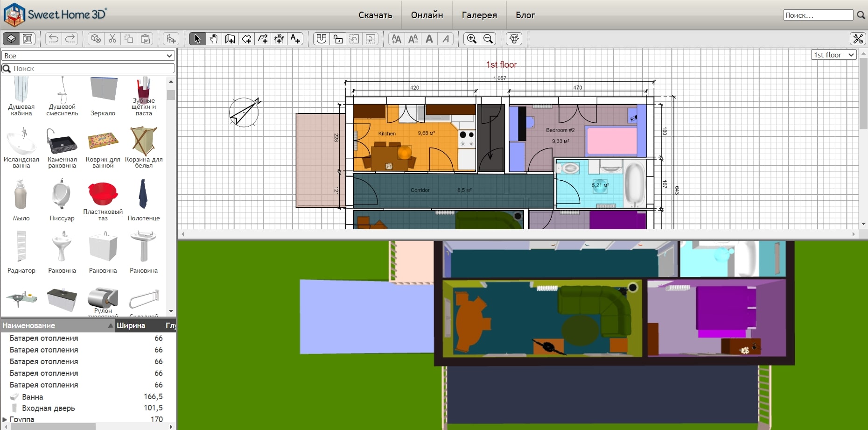Select the arrow selection tool
Image resolution: width=868 pixels, height=430 pixels.
[x=197, y=39]
